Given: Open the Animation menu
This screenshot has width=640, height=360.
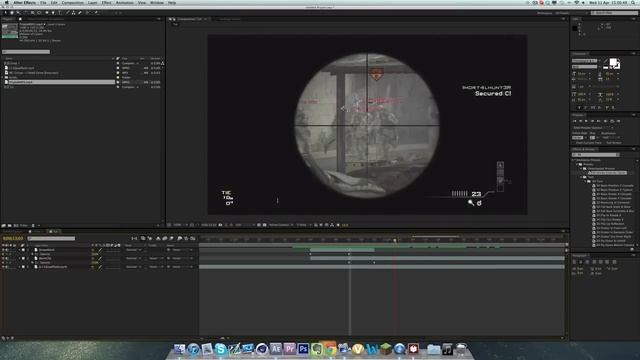Looking at the screenshot, I should [x=124, y=2].
